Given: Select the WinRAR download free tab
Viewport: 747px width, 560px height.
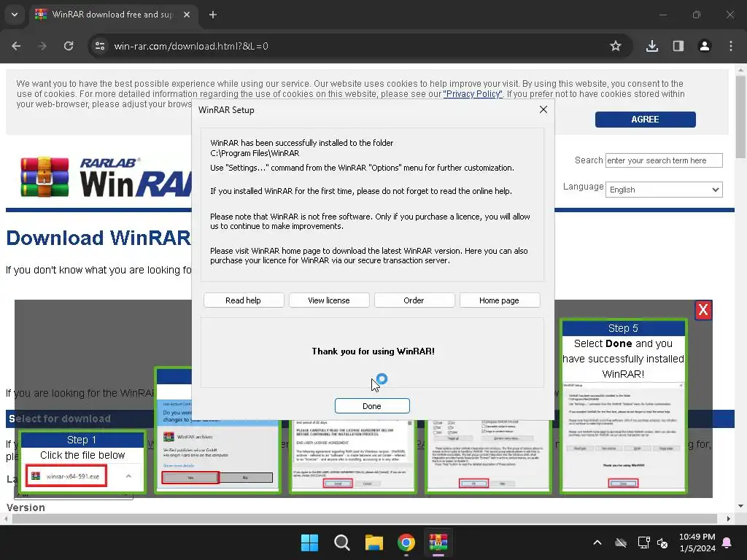Looking at the screenshot, I should 113,15.
